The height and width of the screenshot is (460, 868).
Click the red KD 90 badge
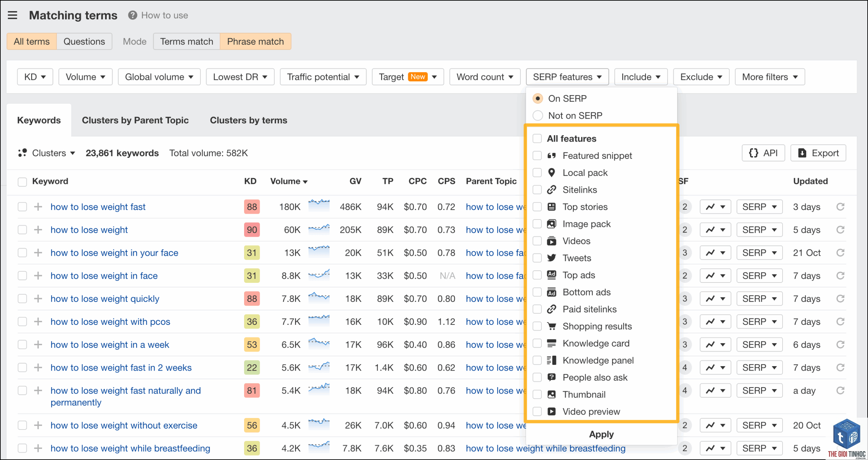[252, 230]
